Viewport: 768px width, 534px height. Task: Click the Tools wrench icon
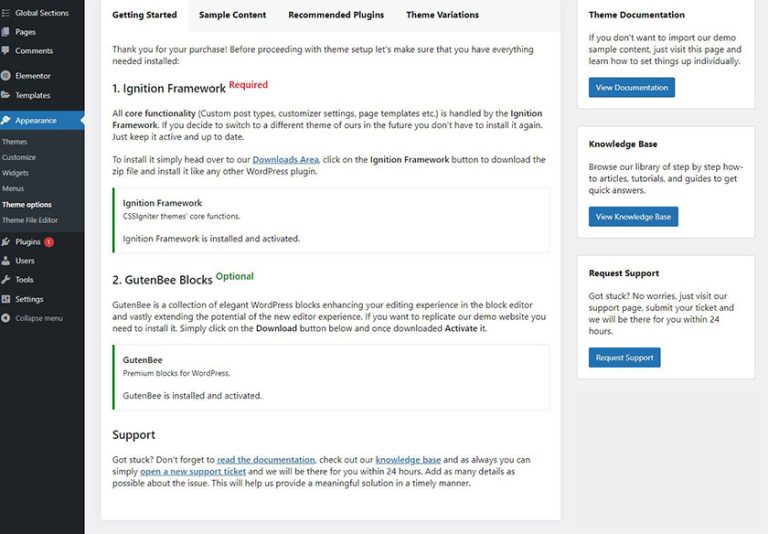[x=6, y=280]
